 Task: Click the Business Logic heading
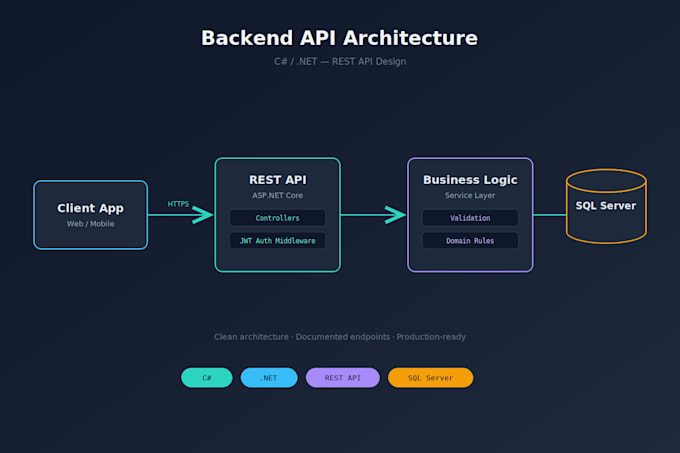tap(470, 180)
